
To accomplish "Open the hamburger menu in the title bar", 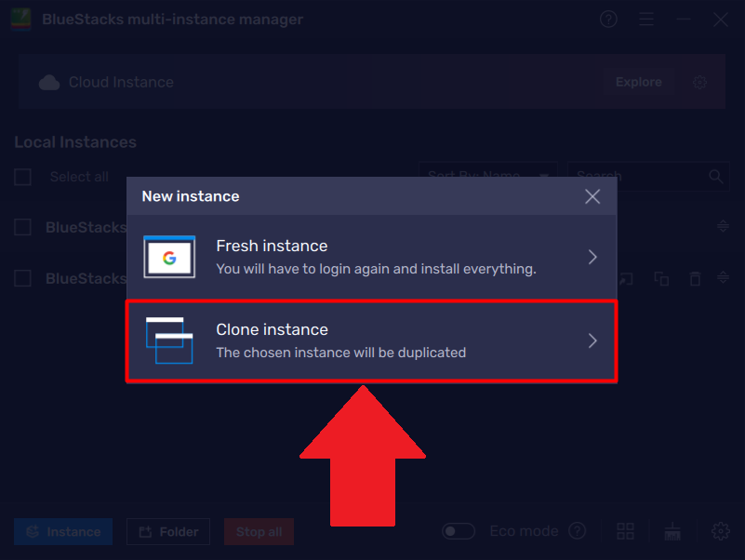I will (646, 20).
